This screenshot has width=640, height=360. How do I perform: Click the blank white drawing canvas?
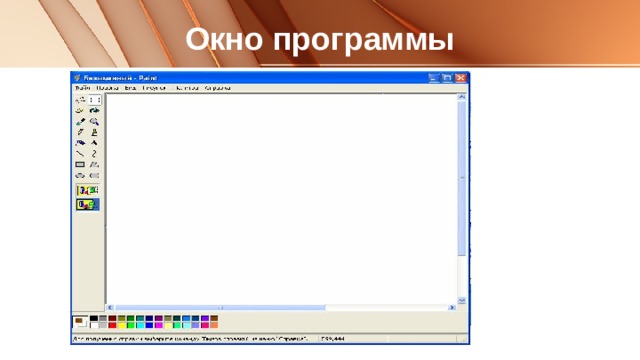click(282, 199)
